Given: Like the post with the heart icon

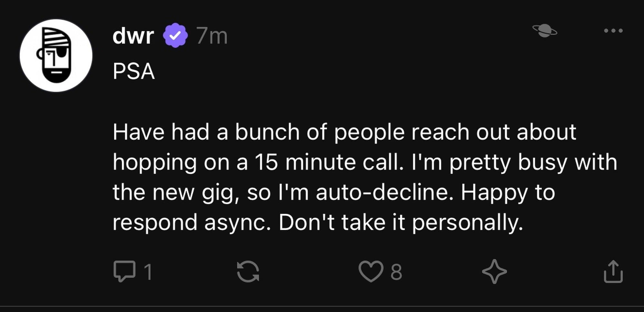Looking at the screenshot, I should [x=371, y=271].
